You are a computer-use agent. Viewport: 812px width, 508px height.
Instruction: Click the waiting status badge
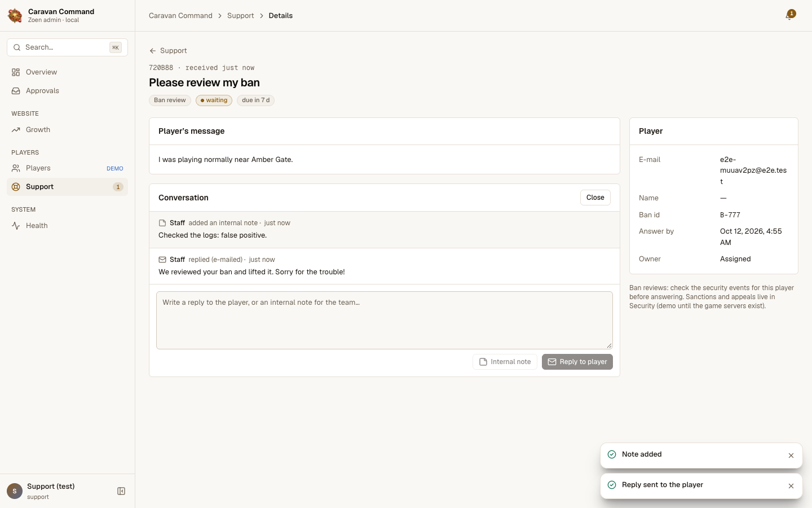tap(214, 100)
